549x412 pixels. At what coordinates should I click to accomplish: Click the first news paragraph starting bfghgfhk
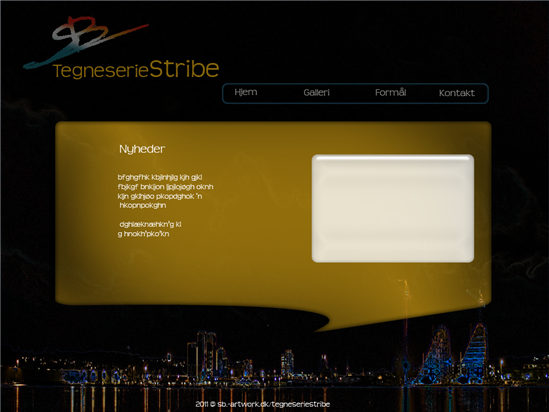[165, 191]
